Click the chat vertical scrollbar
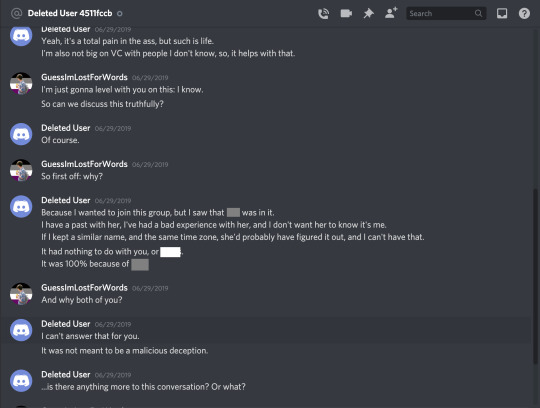This screenshot has width=540, height=408. tap(535, 275)
